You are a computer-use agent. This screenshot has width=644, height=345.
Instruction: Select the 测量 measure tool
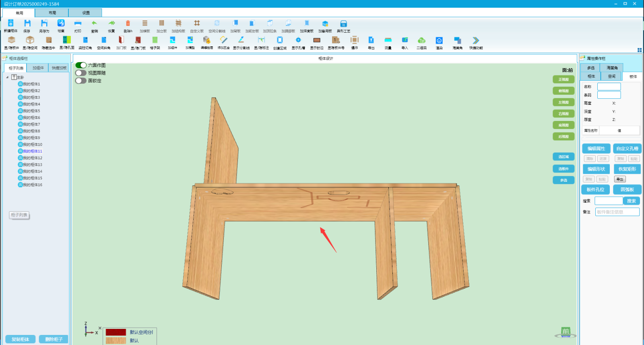point(388,40)
